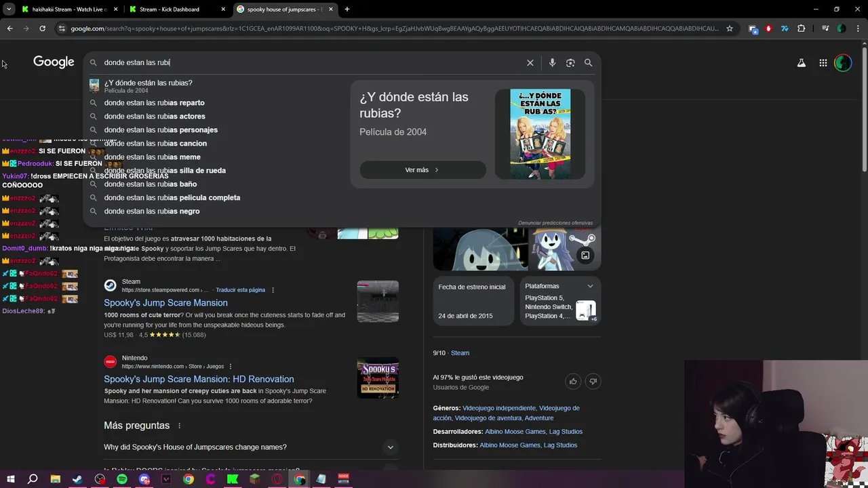This screenshot has height=488, width=868.
Task: Open Chrome profile avatar in toolbar
Action: point(842,28)
